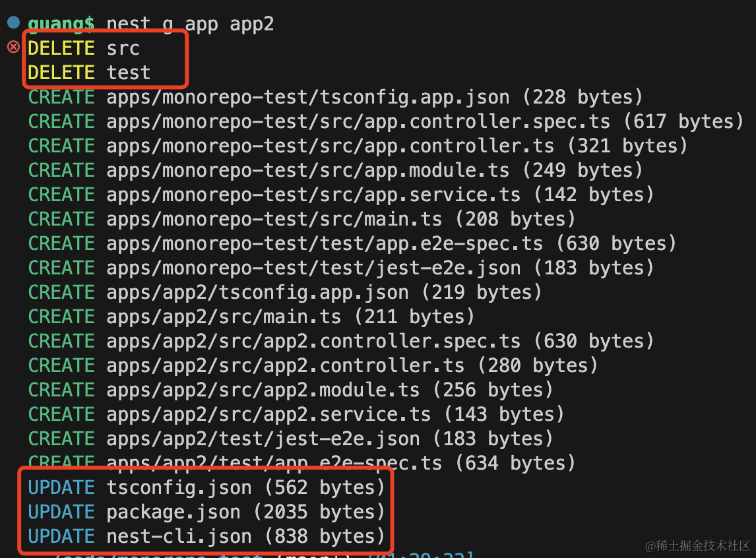The height and width of the screenshot is (558, 756).
Task: Open apps/monorepo-test/src/app.controller.spec.ts path
Action: click(x=358, y=121)
